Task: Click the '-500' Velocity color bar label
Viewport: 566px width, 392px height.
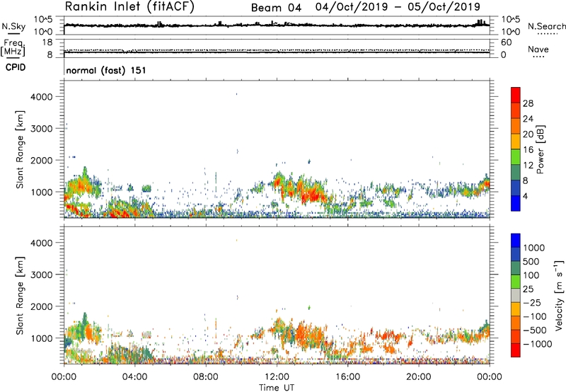Action: 535,330
